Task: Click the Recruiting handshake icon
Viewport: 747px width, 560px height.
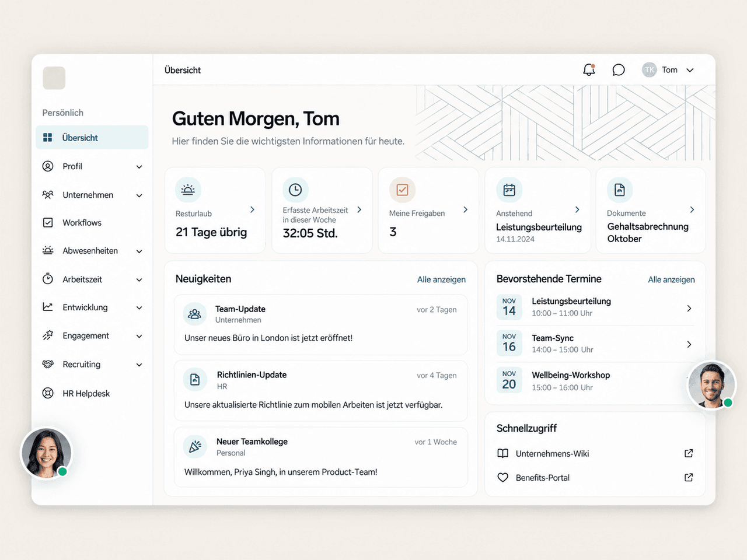Action: click(x=48, y=364)
